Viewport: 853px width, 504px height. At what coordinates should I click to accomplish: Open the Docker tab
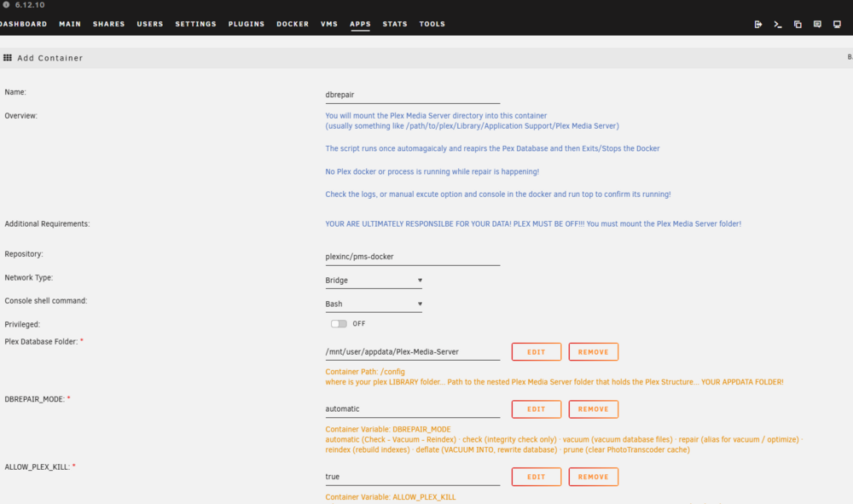(x=293, y=24)
